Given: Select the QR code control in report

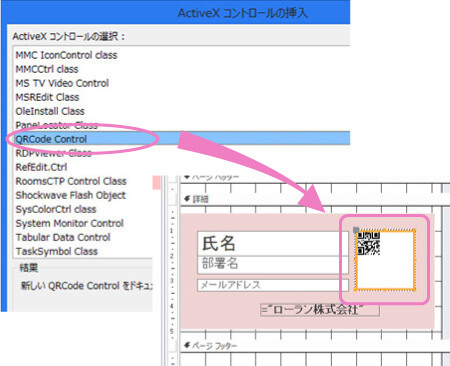Looking at the screenshot, I should pyautogui.click(x=385, y=260).
